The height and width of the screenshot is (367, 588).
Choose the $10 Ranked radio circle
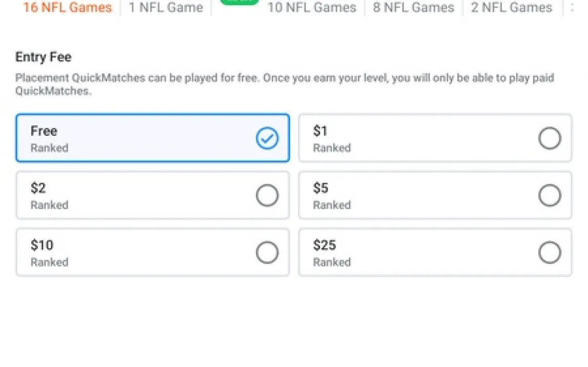click(x=267, y=253)
